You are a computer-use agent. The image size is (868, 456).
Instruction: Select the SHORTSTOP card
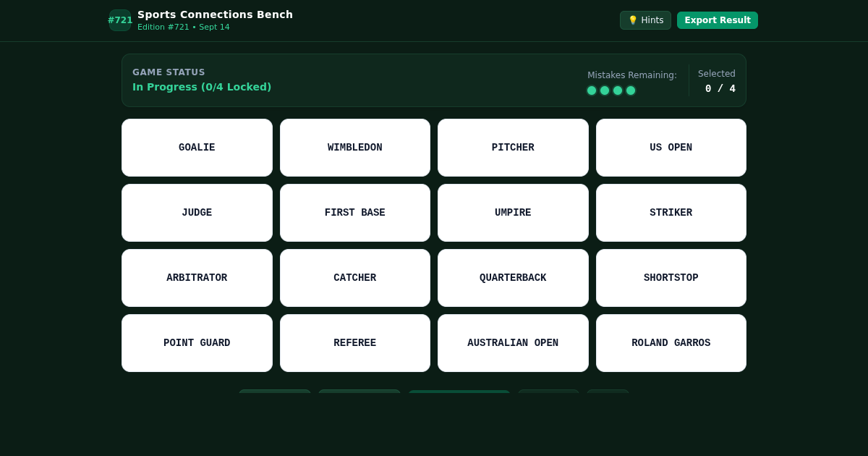point(671,278)
